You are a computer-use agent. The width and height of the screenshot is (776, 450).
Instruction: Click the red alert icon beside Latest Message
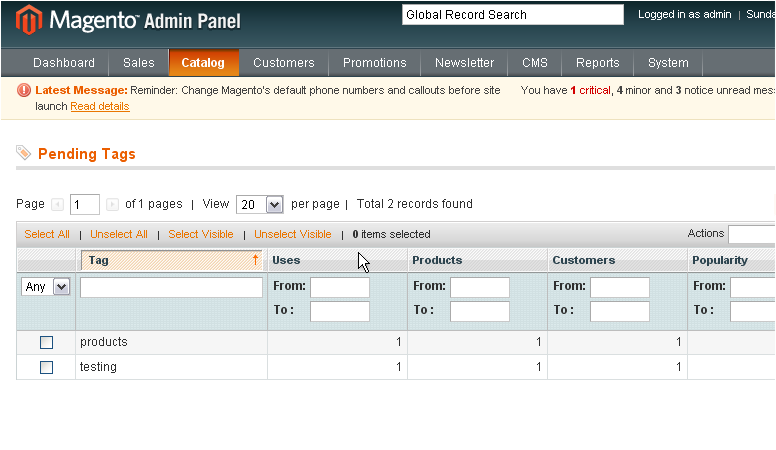23,90
